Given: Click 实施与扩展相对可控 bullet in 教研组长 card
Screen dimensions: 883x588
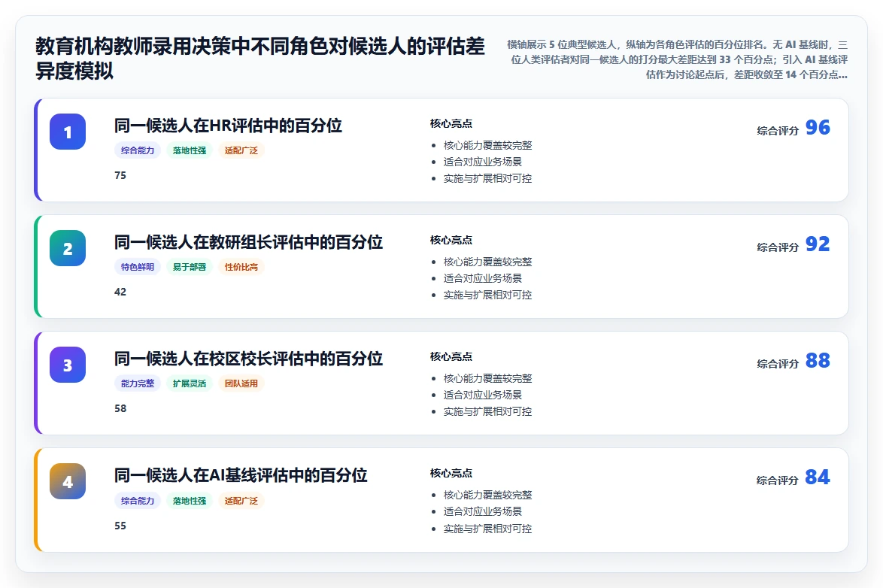Looking at the screenshot, I should (x=487, y=295).
